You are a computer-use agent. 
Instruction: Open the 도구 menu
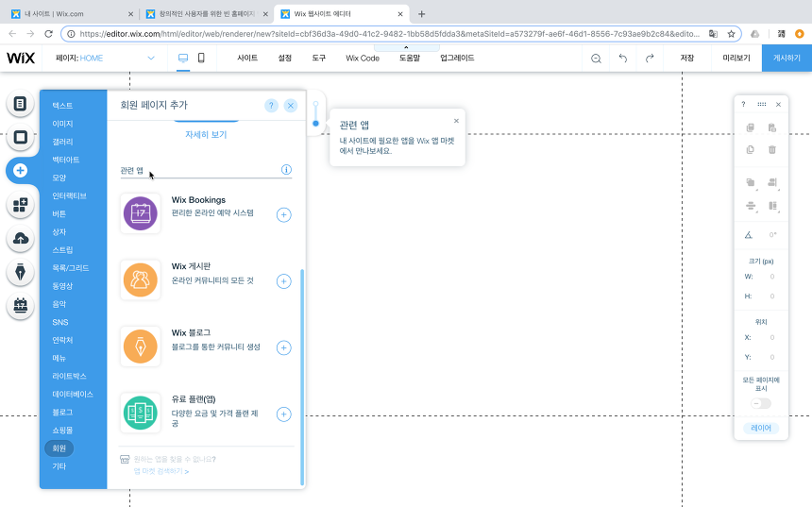319,58
